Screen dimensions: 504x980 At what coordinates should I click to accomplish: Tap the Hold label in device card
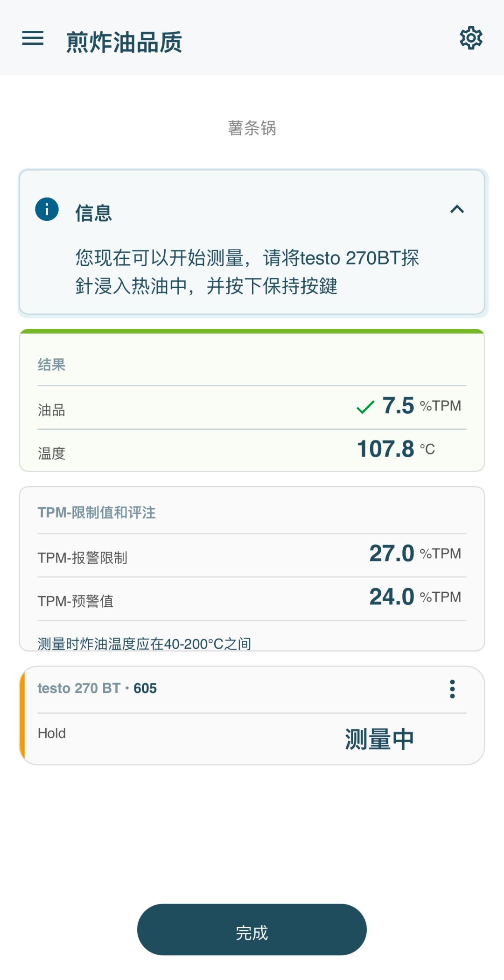[52, 733]
